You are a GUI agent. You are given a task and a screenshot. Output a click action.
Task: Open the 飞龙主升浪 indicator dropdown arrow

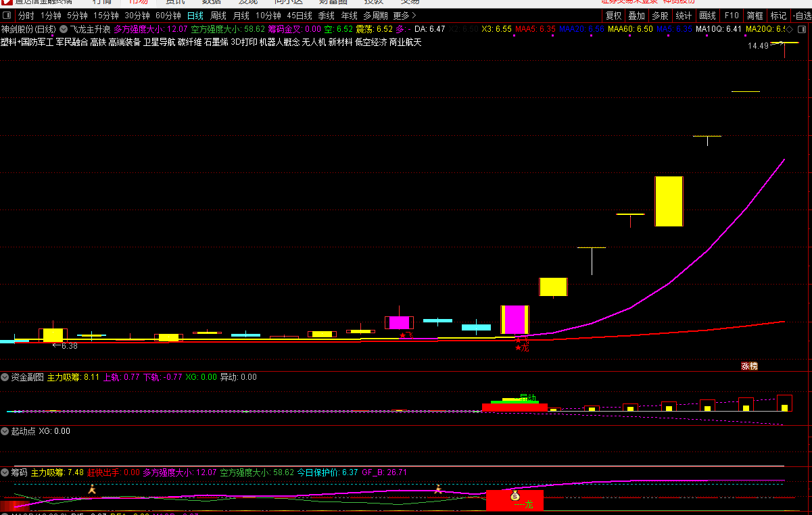click(x=64, y=29)
